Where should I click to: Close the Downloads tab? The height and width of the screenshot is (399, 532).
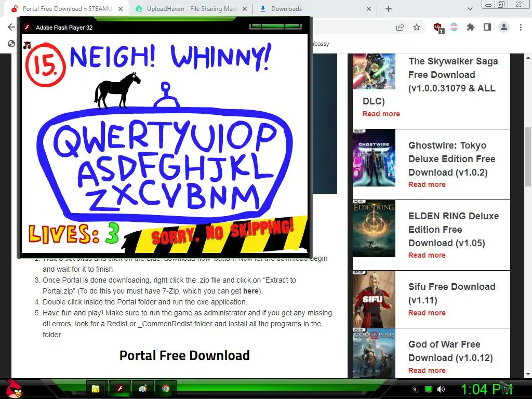(x=369, y=9)
